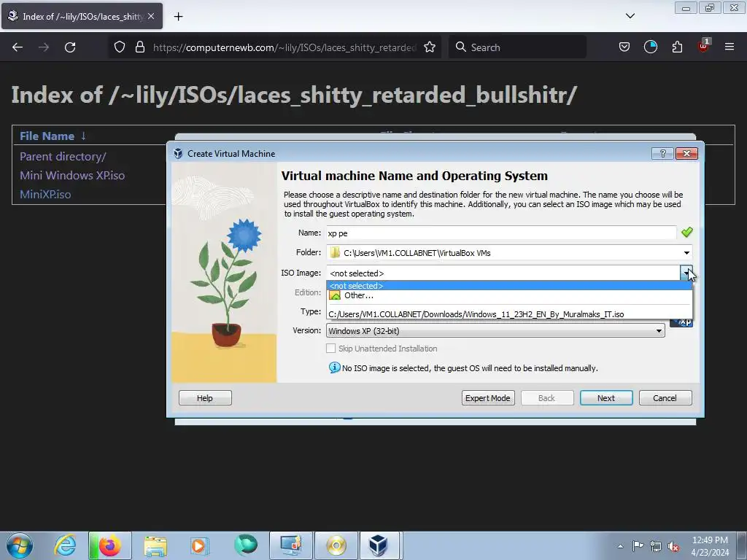Screen dimensions: 747x560
Task: Switch to VirtualBox cube in taskbar
Action: (x=379, y=545)
